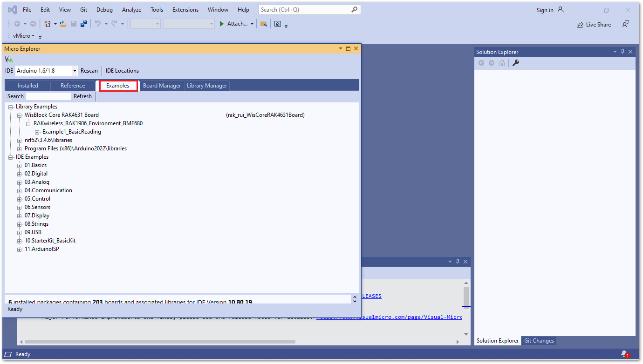The width and height of the screenshot is (643, 364).
Task: Click the Rescan button
Action: (x=89, y=71)
